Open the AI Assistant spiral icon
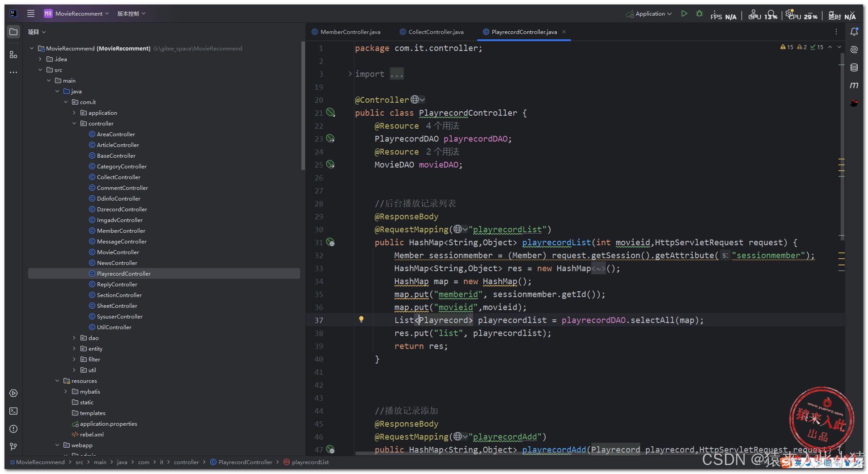Screen dimensions: 868x474 [854, 50]
